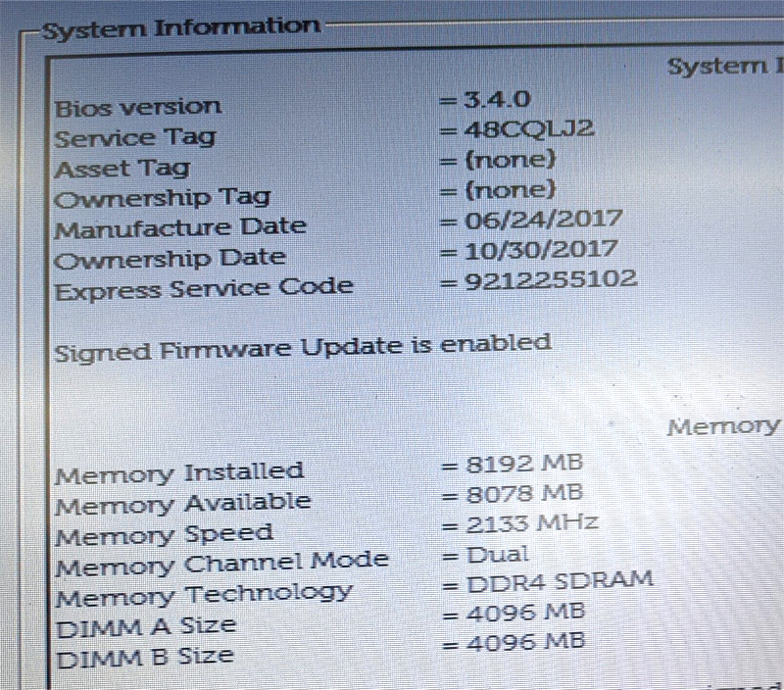Select the Memory section heading
784x690 pixels.
723,427
